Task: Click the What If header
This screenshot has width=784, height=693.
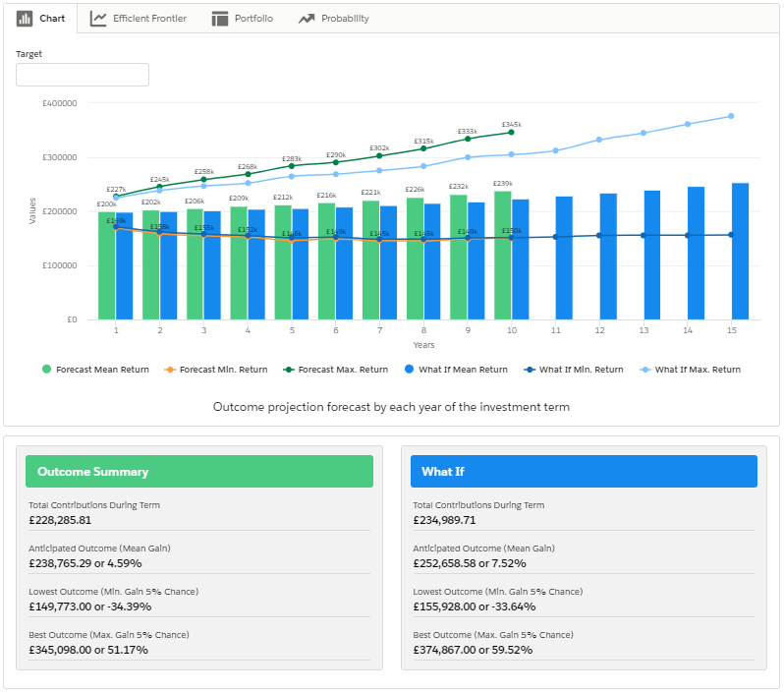Action: pos(584,472)
